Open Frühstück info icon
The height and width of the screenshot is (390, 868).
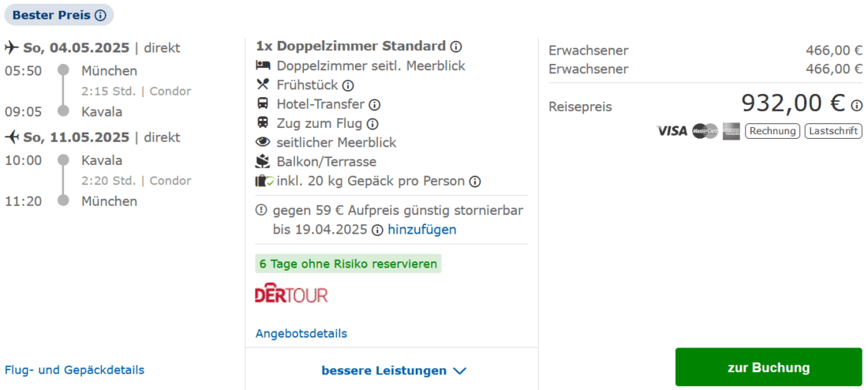348,85
